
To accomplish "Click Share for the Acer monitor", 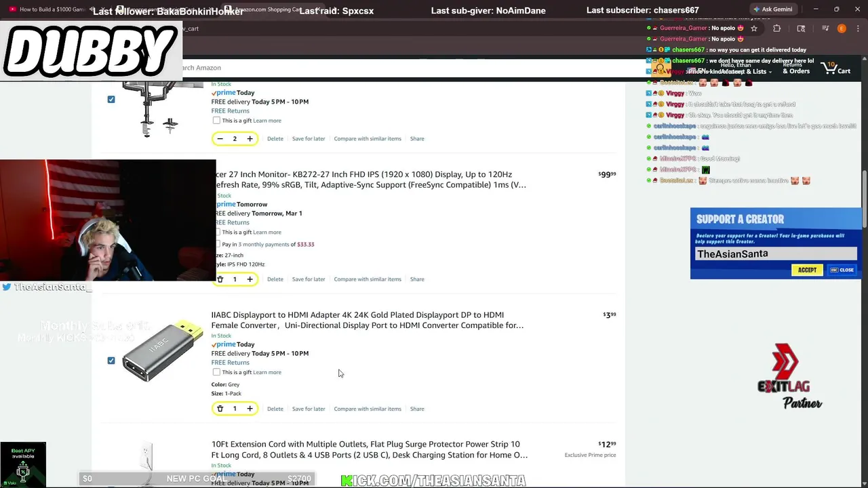I will coord(417,279).
